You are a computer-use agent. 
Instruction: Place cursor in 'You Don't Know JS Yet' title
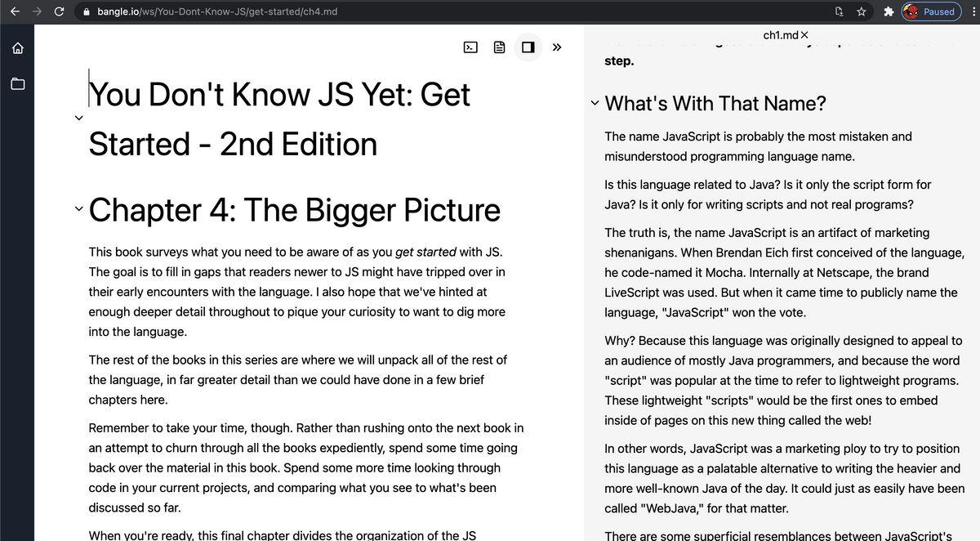[279, 118]
